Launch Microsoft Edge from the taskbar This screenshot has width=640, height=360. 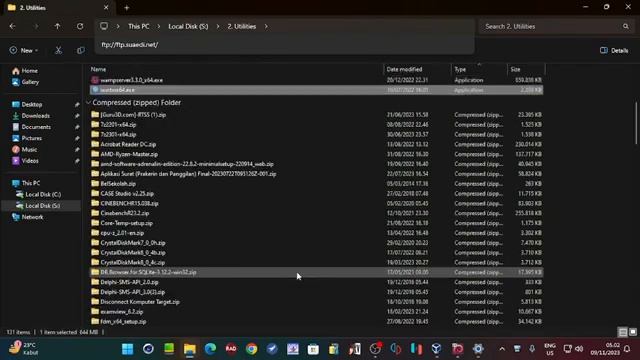pyautogui.click(x=210, y=349)
